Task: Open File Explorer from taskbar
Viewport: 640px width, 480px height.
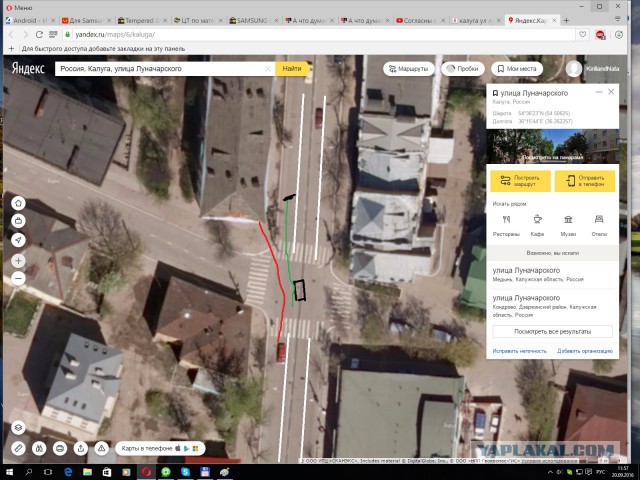Action: (87, 472)
